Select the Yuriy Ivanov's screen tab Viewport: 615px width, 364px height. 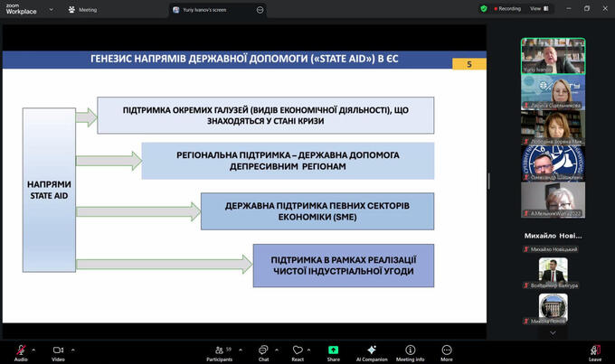(213, 9)
